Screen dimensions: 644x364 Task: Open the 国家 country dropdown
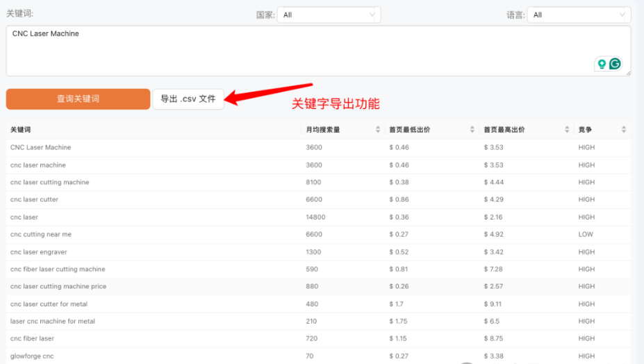pyautogui.click(x=329, y=15)
